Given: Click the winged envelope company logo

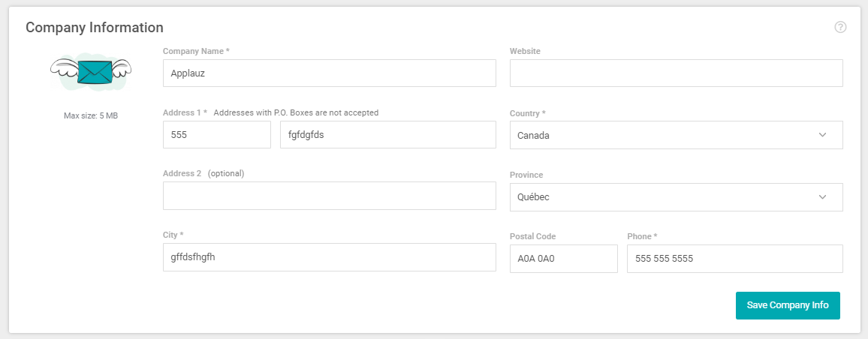Looking at the screenshot, I should point(90,72).
